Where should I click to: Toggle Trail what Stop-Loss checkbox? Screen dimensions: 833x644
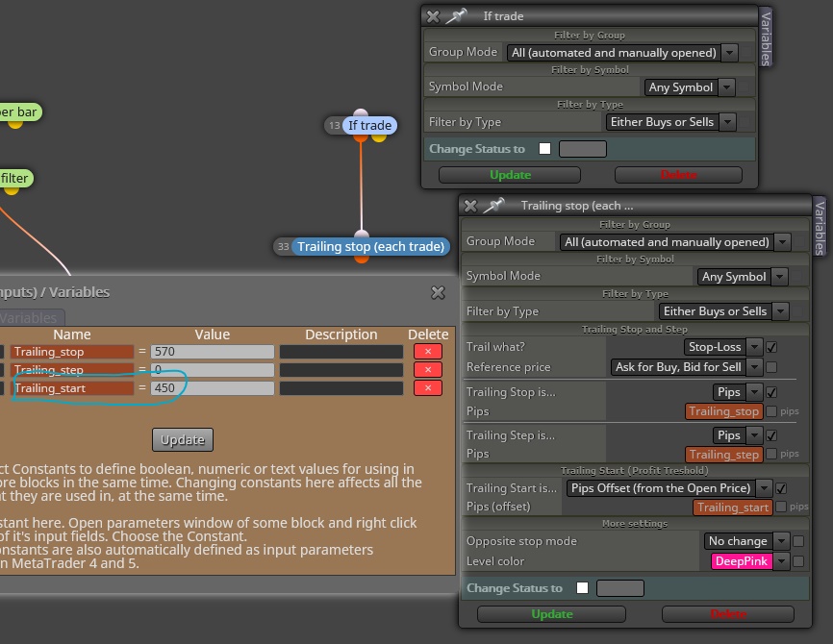pos(771,347)
